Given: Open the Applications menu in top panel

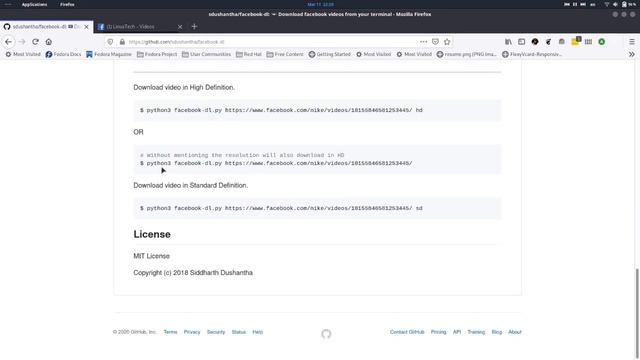Looking at the screenshot, I should click(x=34, y=4).
